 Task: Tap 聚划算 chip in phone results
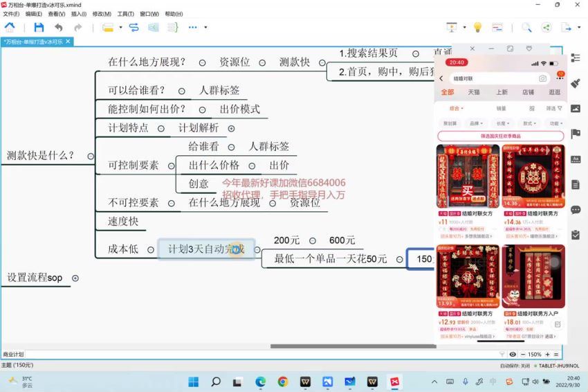coord(450,123)
